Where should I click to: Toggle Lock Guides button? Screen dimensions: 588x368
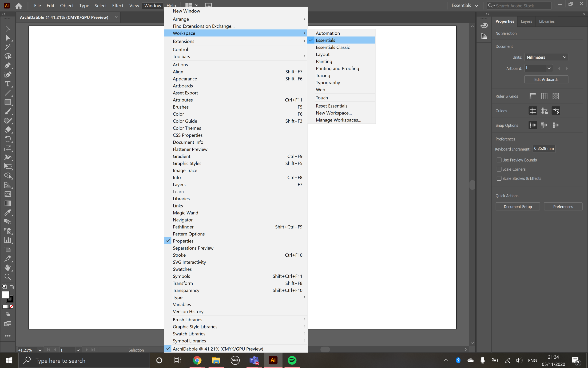pos(544,111)
